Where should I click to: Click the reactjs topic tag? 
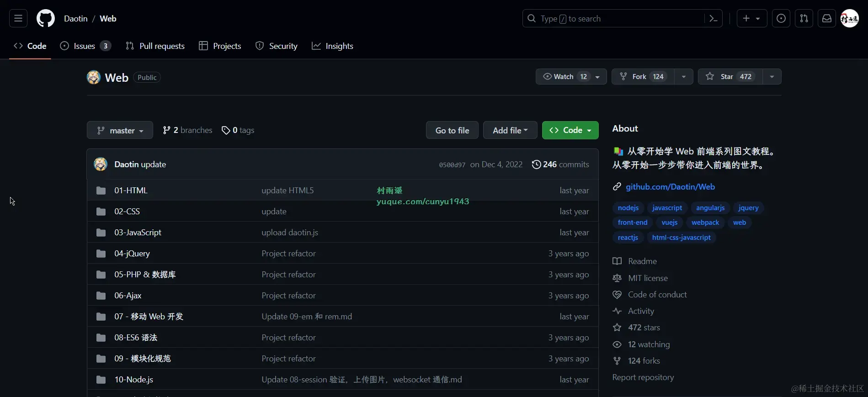628,238
